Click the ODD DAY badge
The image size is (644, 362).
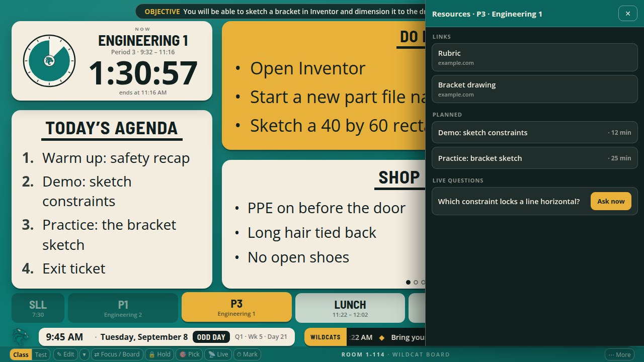pyautogui.click(x=211, y=337)
